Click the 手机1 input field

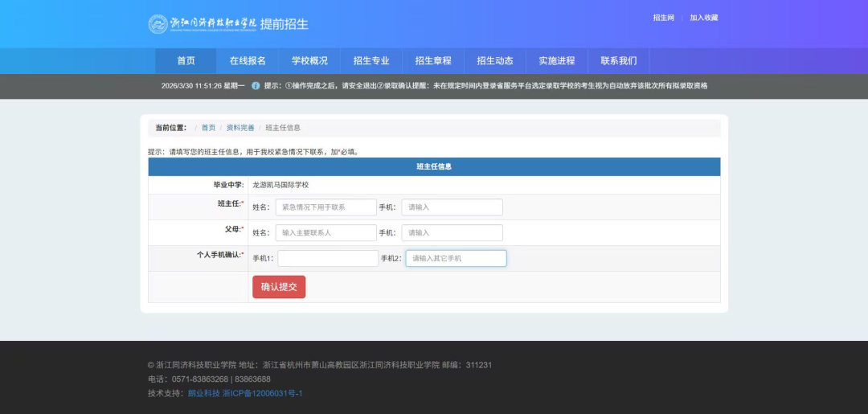pyautogui.click(x=327, y=259)
